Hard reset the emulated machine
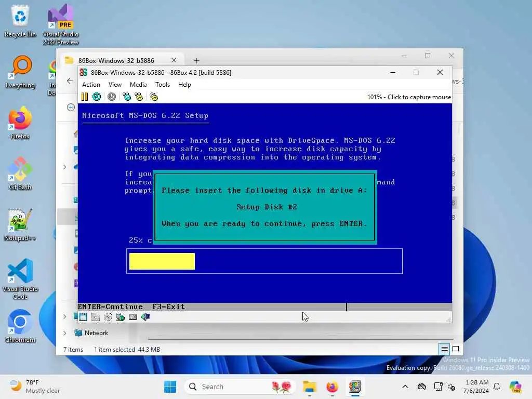 pyautogui.click(x=97, y=97)
